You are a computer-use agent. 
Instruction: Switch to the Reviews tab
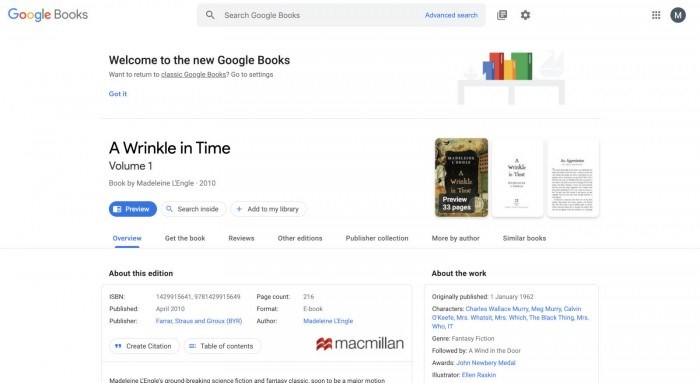[241, 238]
